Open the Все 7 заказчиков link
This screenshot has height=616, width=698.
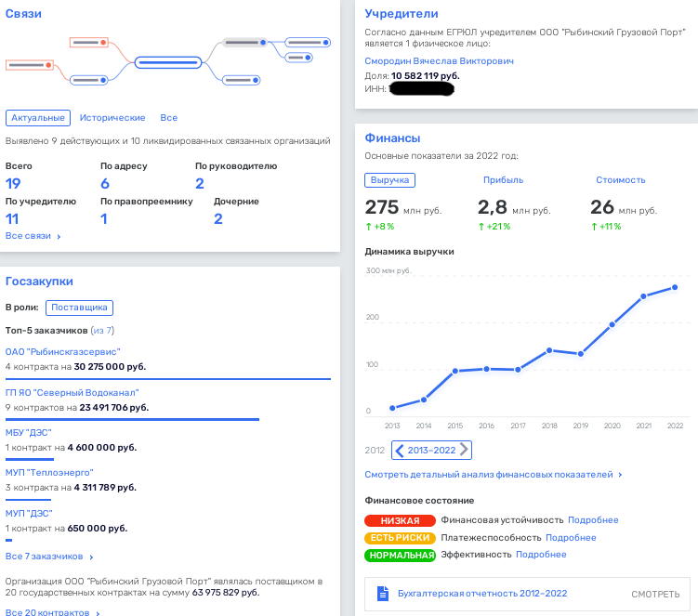tap(49, 557)
